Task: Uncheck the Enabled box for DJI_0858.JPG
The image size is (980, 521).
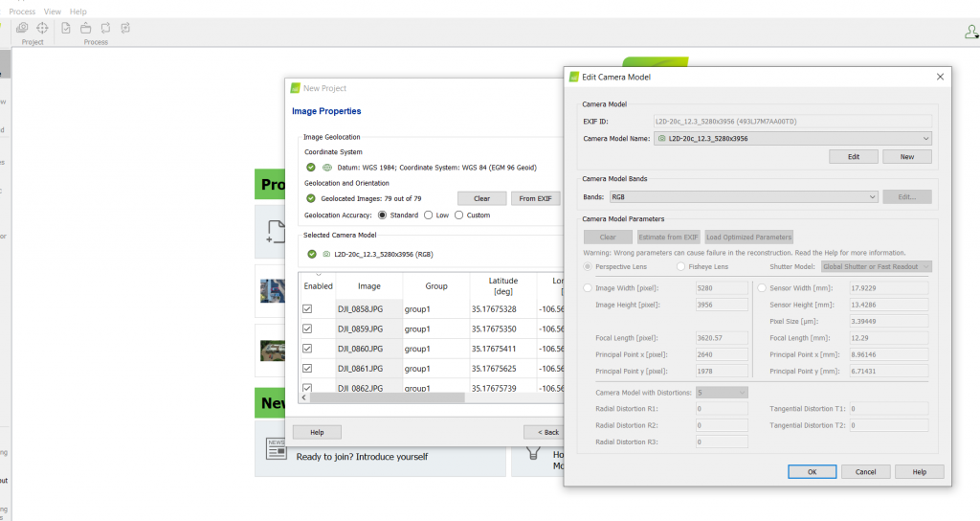Action: [x=307, y=309]
